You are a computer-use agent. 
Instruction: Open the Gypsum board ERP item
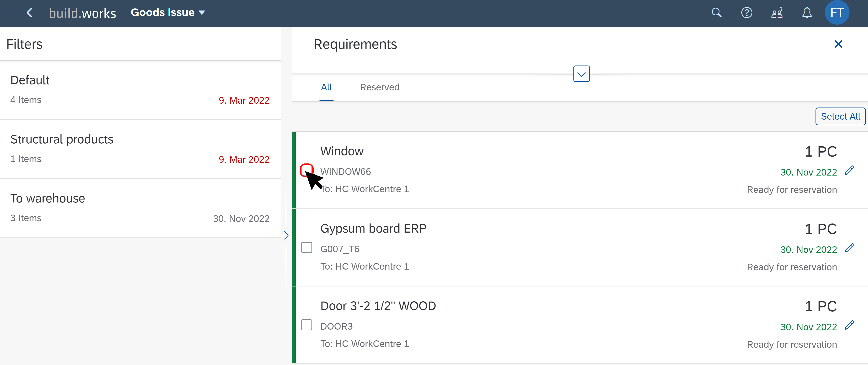coord(580,248)
